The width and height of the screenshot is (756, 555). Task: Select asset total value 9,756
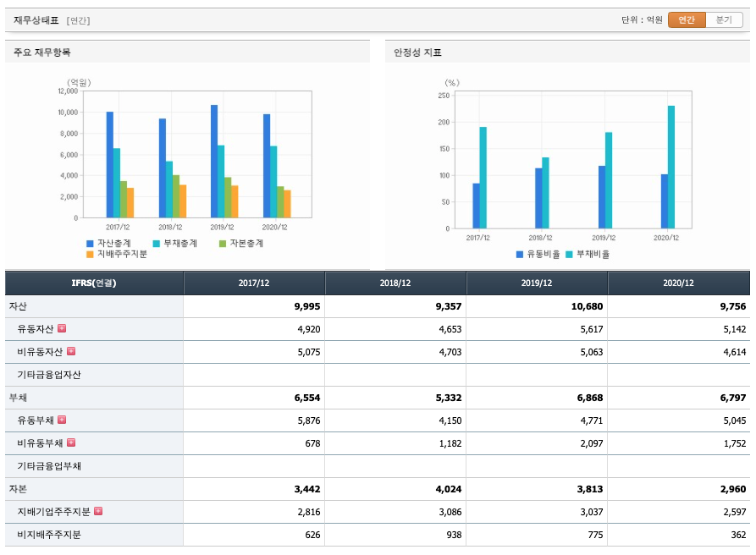click(733, 306)
